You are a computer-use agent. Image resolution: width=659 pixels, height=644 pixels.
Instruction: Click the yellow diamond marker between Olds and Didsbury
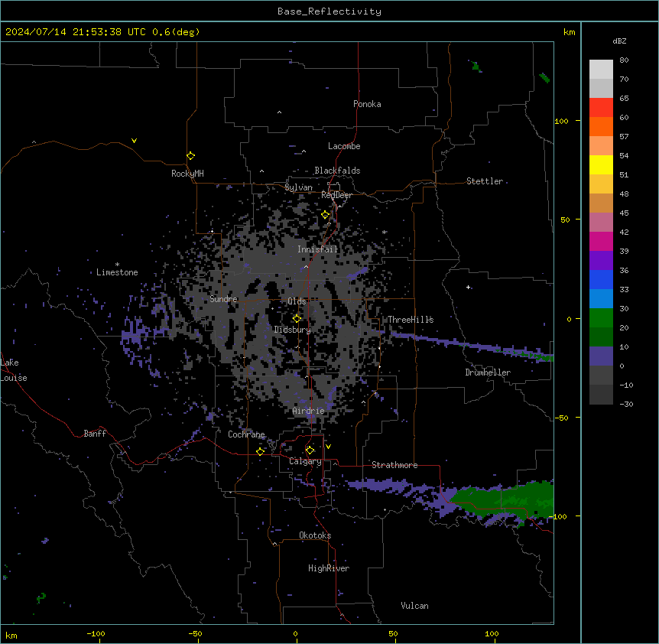(297, 318)
